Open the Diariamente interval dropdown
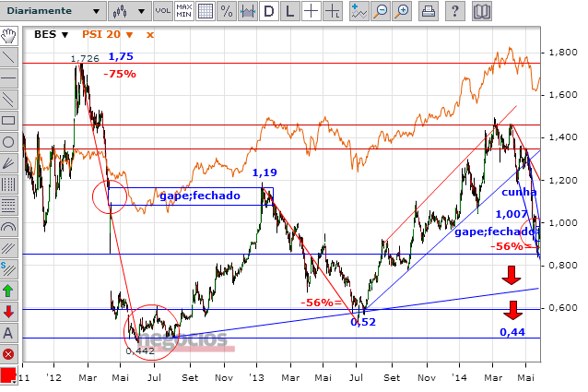Image resolution: width=588 pixels, height=392 pixels. [53, 11]
